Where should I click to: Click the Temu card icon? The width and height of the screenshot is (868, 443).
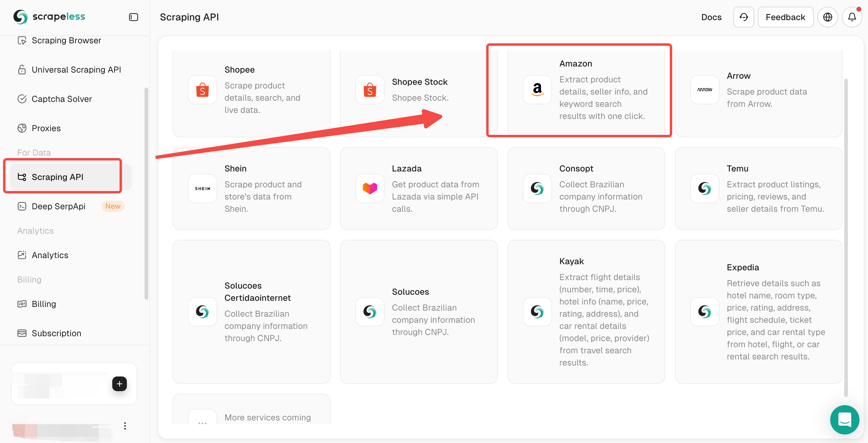pos(705,189)
